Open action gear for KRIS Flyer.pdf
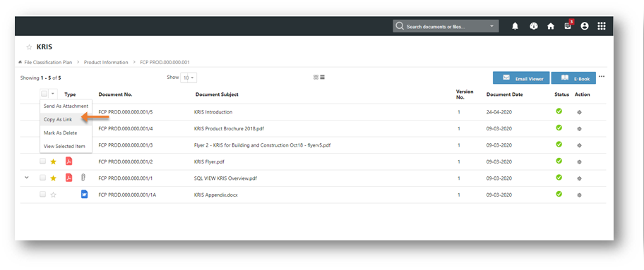 click(579, 161)
